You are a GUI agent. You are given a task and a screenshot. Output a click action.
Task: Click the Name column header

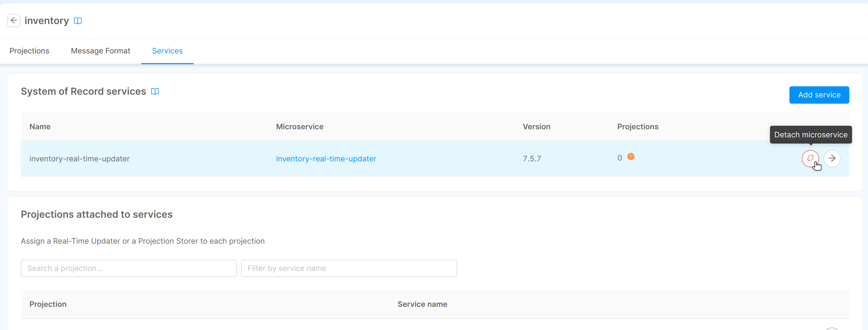click(x=39, y=126)
